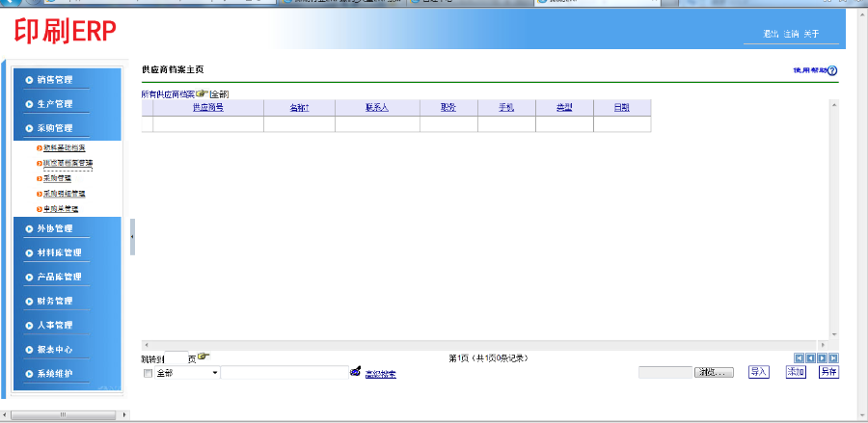868x423 pixels.
Task: Click the 另存 save-as button
Action: pos(828,372)
